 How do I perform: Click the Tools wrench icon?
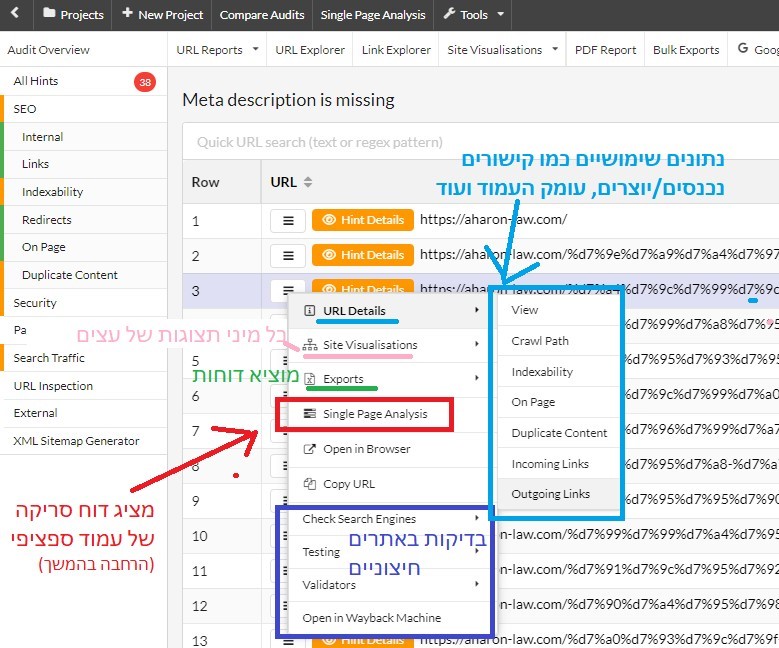pos(449,13)
